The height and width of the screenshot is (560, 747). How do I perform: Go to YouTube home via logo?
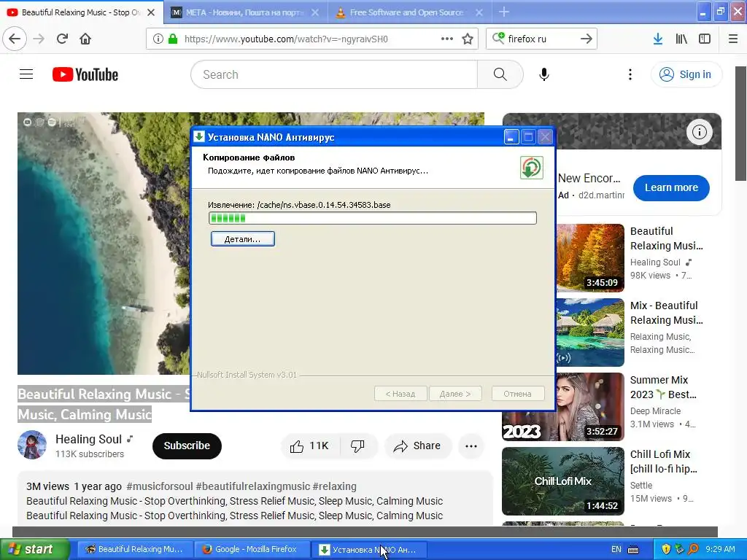85,74
